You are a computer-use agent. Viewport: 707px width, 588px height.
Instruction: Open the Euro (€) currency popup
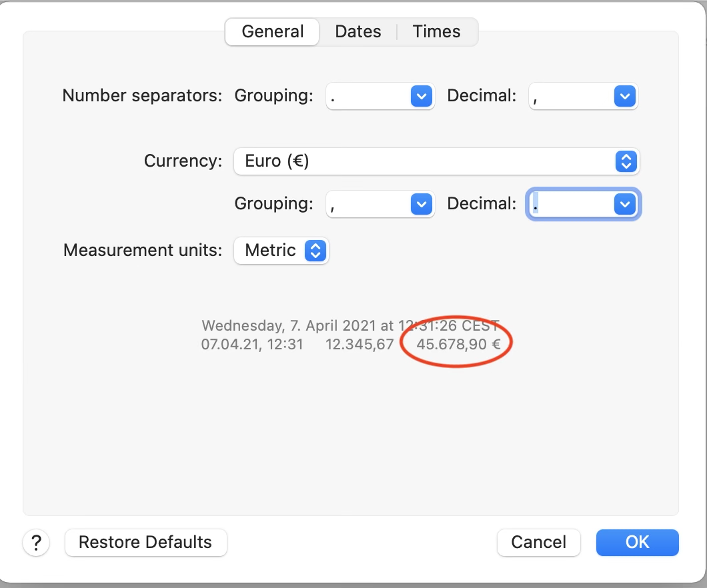click(436, 161)
